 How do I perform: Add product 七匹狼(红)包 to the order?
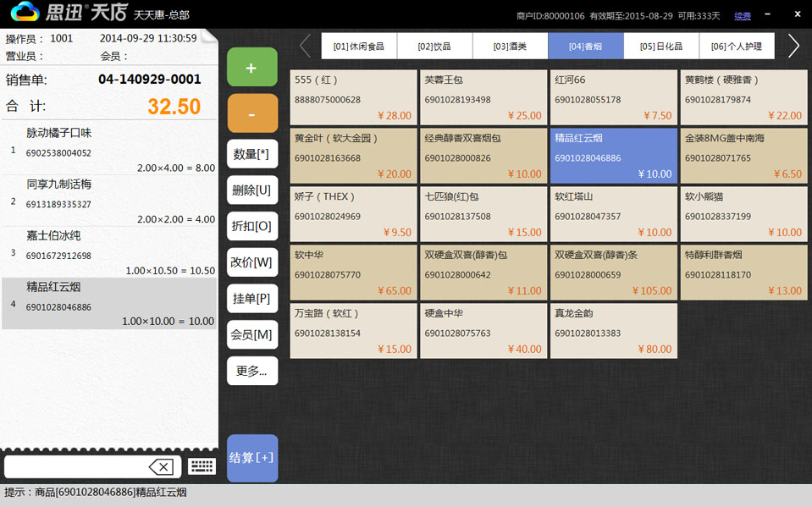click(x=483, y=215)
